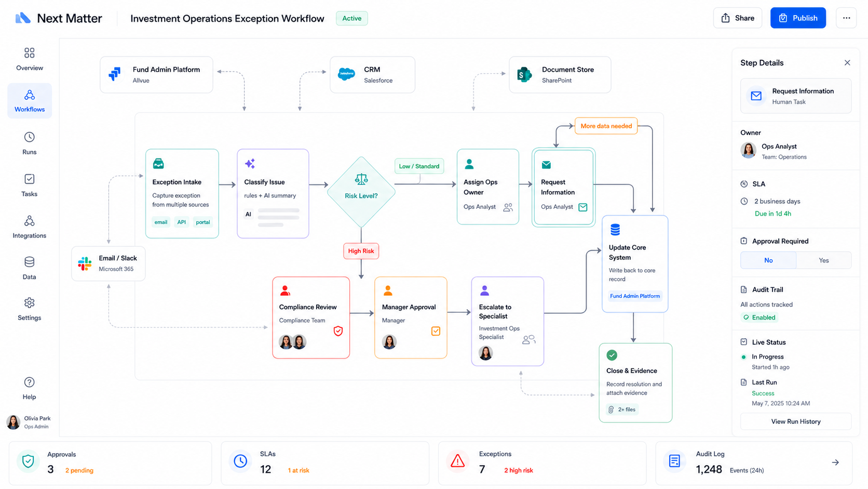Click the Request Information mail icon in Step Details
This screenshot has height=489, width=868.
click(x=756, y=96)
